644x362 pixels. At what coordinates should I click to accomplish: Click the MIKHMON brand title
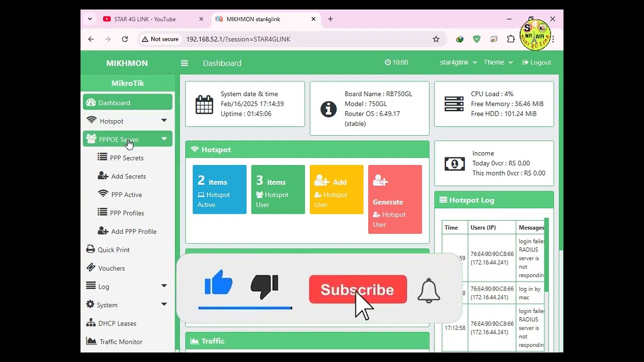(127, 63)
